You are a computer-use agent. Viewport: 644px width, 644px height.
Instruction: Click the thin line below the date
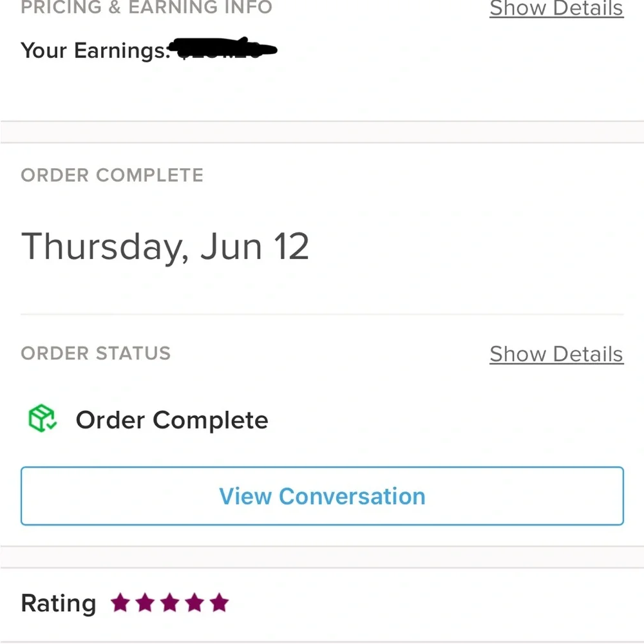[x=322, y=315]
